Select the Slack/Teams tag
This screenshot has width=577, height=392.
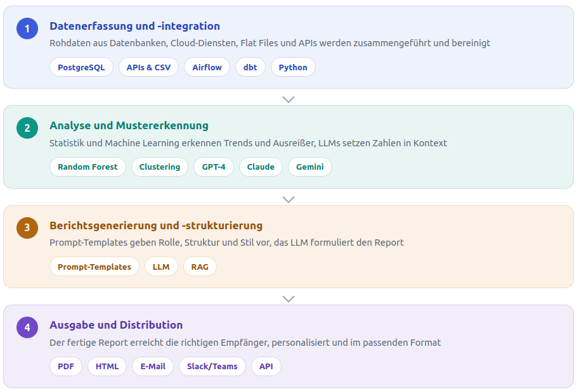[x=212, y=366]
